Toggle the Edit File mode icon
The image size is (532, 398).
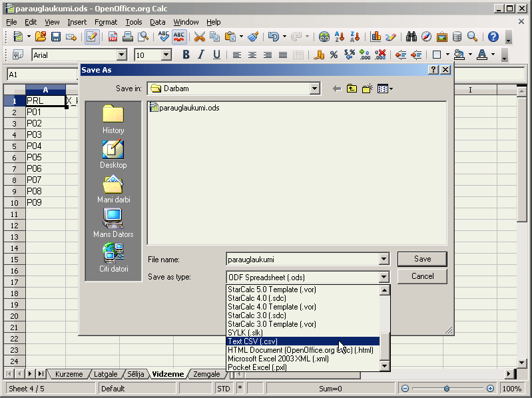click(x=92, y=37)
